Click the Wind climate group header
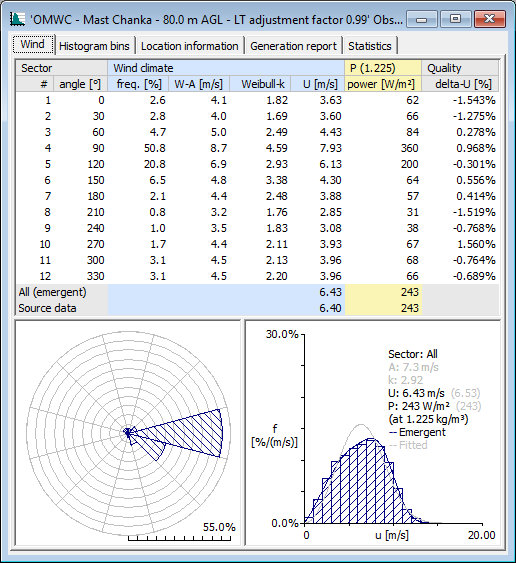 (x=226, y=68)
